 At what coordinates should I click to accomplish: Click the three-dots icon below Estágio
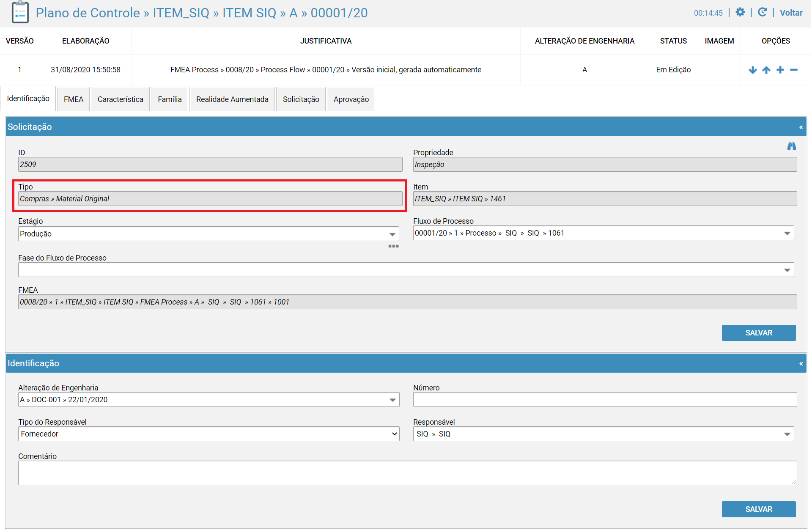tap(394, 246)
